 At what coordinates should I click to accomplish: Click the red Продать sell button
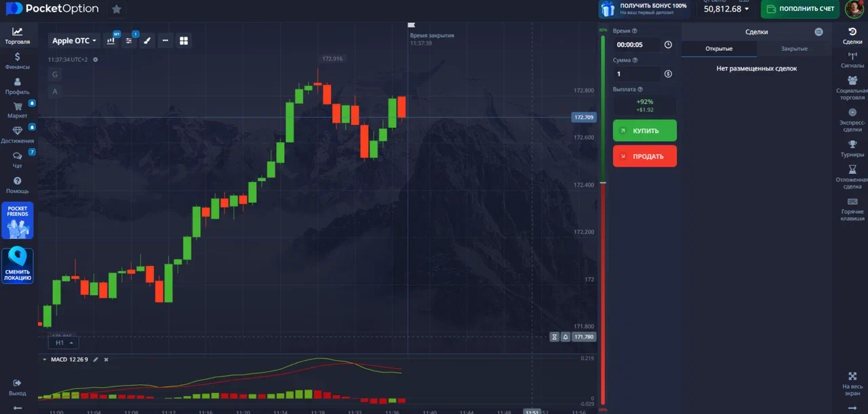644,156
